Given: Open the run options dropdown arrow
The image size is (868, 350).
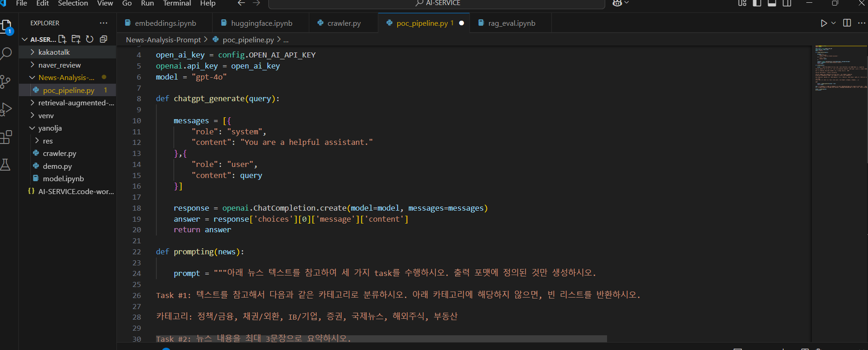Looking at the screenshot, I should [x=833, y=23].
